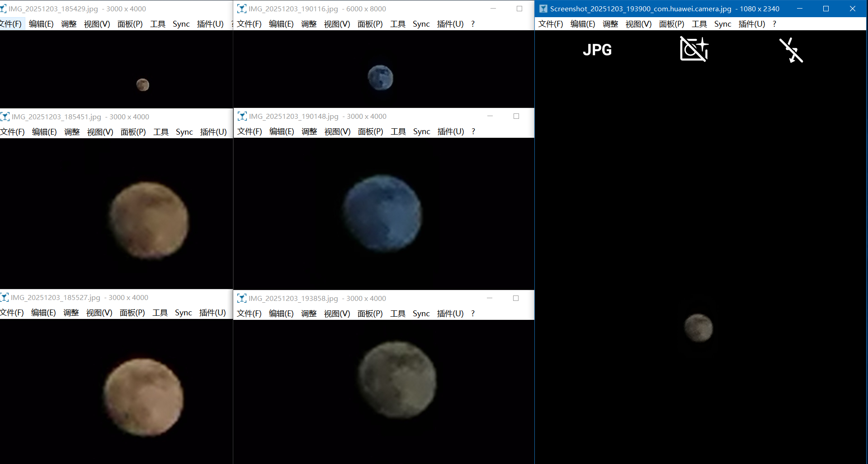Click the app icon beside IMG_20251203_190116.jpg title
The width and height of the screenshot is (868, 464).
point(242,9)
